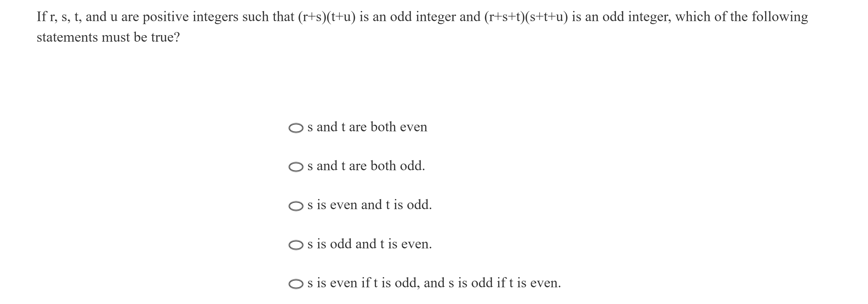Image resolution: width=868 pixels, height=304 pixels.
Task: Select the 's and t are both even' radio button
Action: (296, 128)
